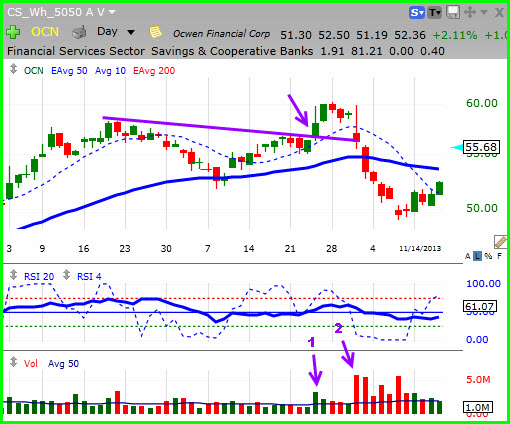Click the 11/14/2013 date label on axis
The width and height of the screenshot is (510, 424).
[420, 248]
